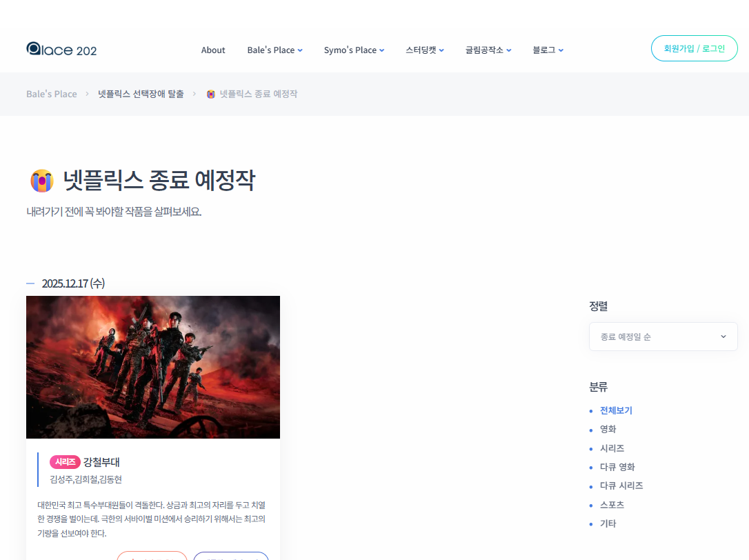Select the About menu item

coord(213,50)
